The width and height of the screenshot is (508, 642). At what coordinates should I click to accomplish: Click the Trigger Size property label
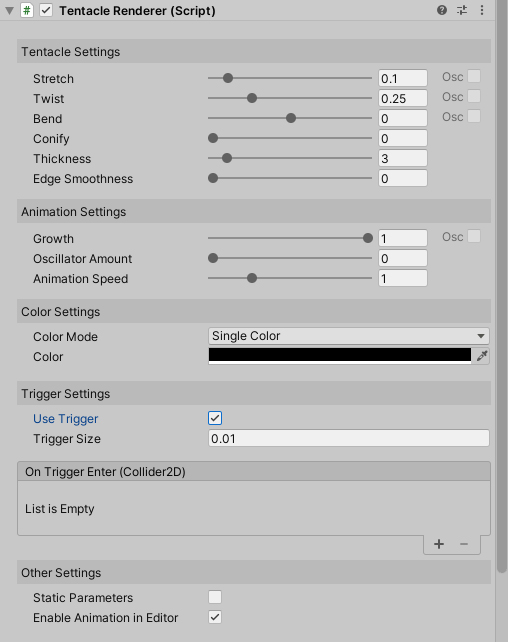67,439
